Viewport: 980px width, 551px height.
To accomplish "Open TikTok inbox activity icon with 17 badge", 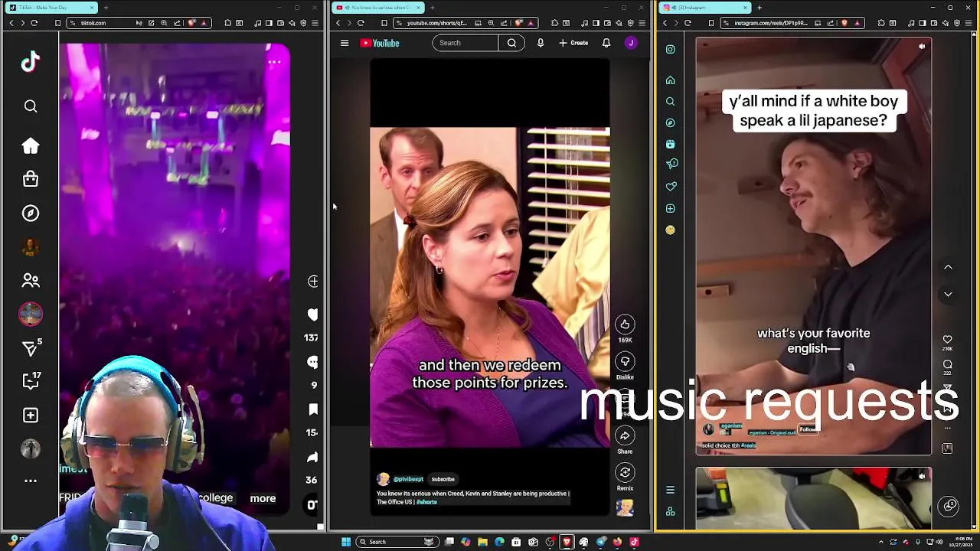I will pos(31,380).
